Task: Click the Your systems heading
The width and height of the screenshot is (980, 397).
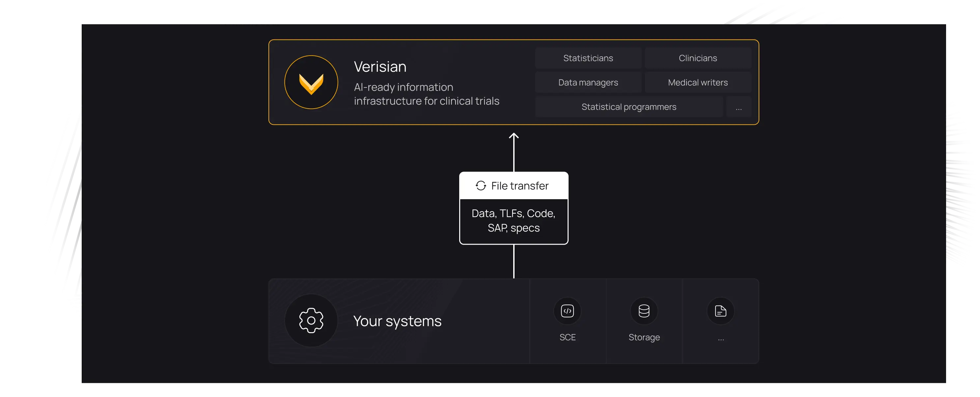Action: pos(397,321)
